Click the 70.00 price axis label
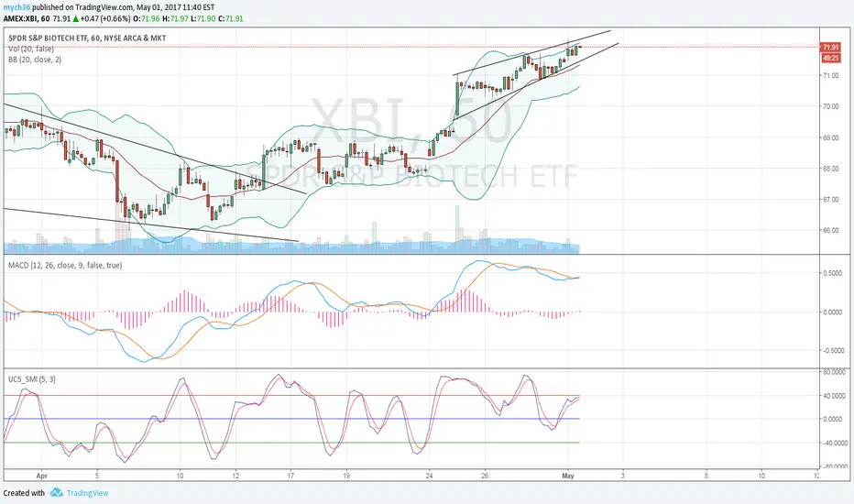This screenshot has height=504, width=854. (830, 107)
